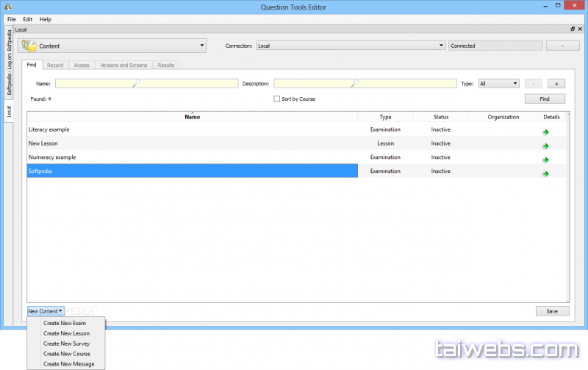This screenshot has height=370, width=588.
Task: Sort the list by Name column header
Action: [192, 117]
